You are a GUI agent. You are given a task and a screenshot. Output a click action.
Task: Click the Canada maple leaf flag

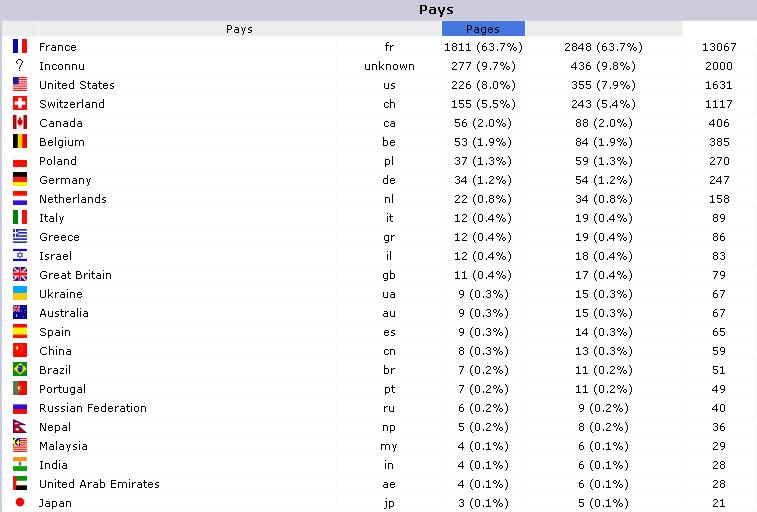click(x=20, y=123)
